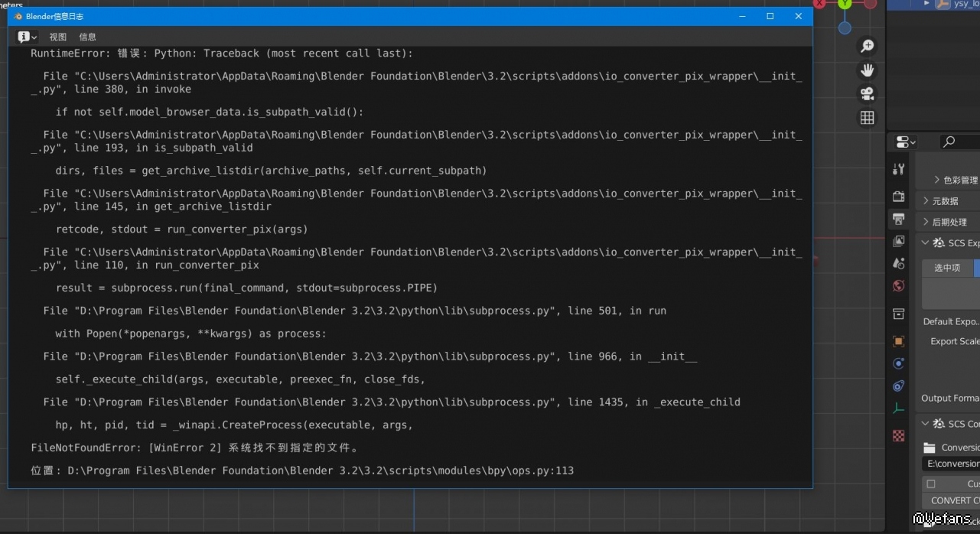Open the Texture properties checkerboard icon

899,435
